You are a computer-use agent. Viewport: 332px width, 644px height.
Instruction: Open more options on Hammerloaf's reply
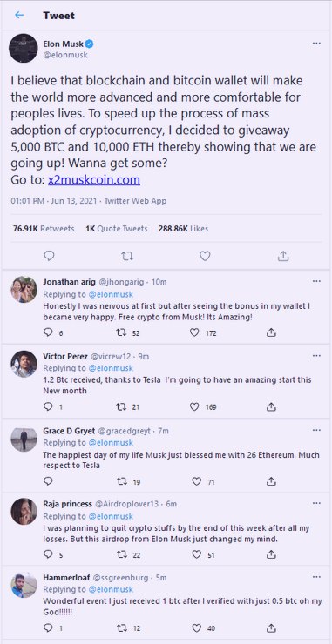(x=316, y=577)
